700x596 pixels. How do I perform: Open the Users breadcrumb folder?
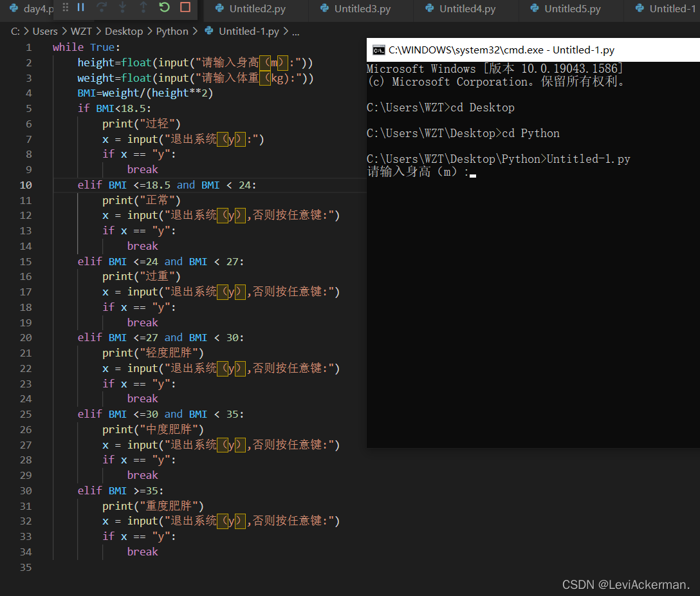pos(45,32)
